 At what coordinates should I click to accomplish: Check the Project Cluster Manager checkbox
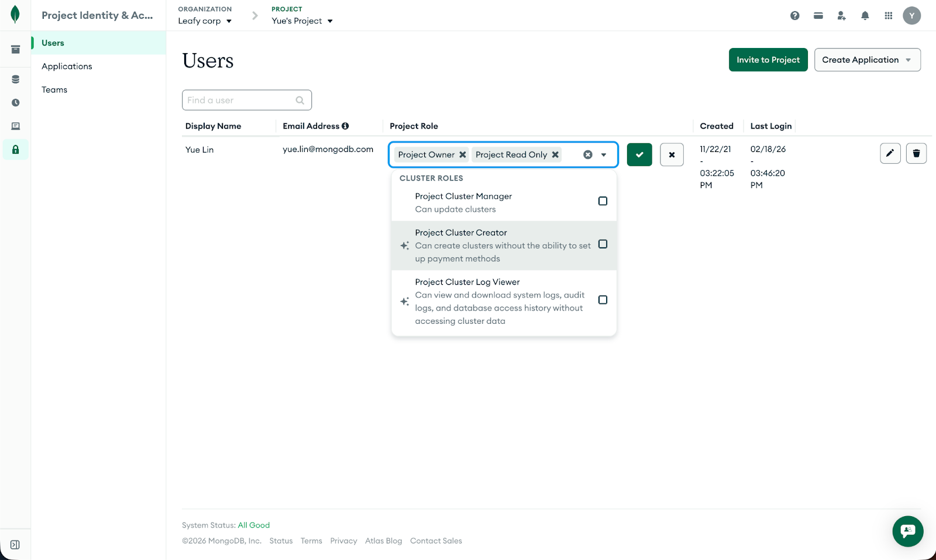(603, 201)
